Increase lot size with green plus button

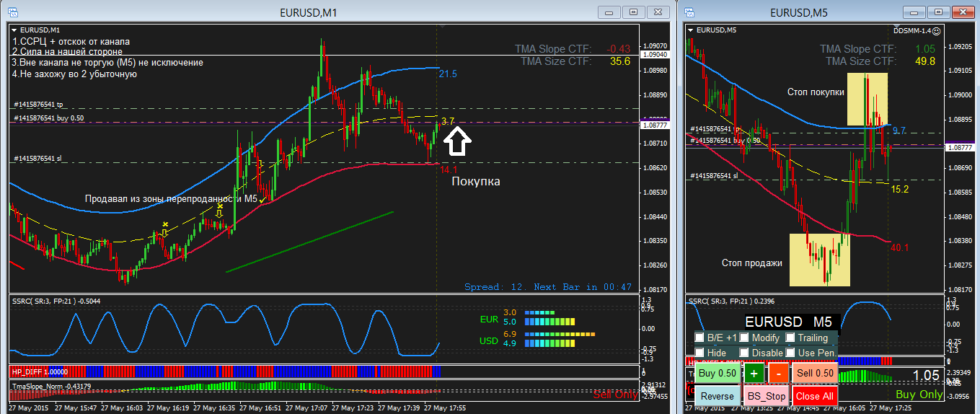(754, 374)
